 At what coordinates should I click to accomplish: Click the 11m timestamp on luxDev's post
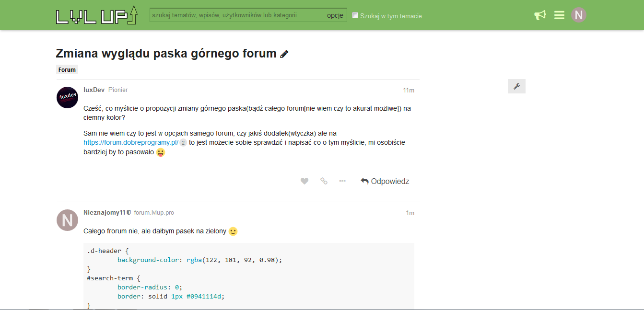coord(409,91)
